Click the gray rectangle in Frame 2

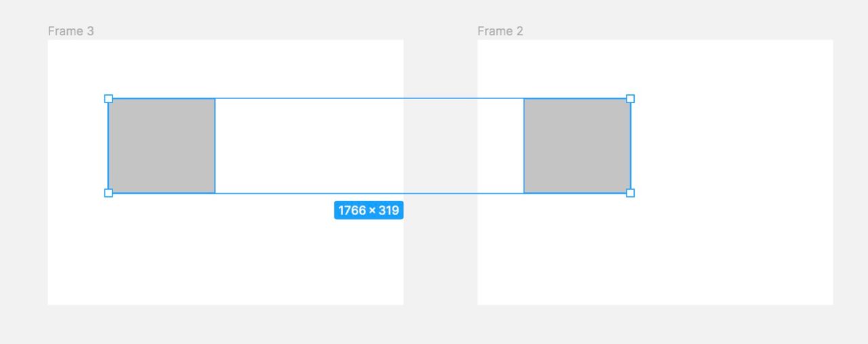coord(577,146)
